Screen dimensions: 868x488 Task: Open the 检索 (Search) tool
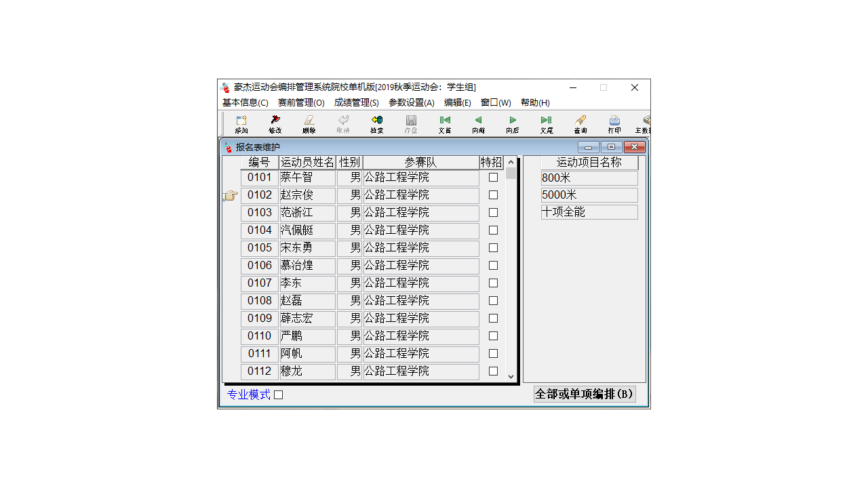click(376, 123)
